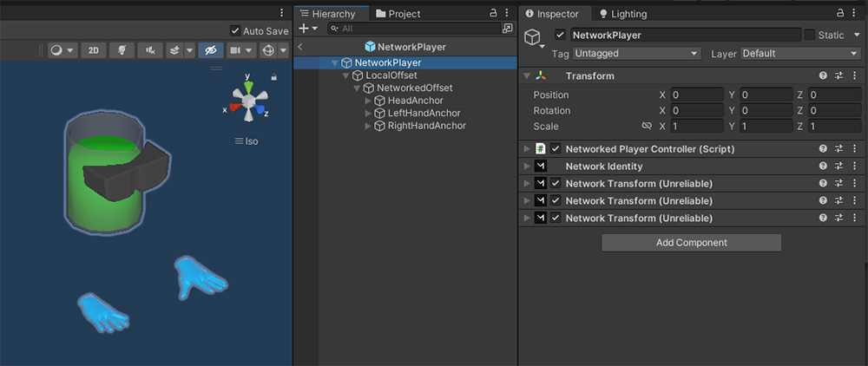Open the GameObject cube icon picker
This screenshot has height=366, width=868.
point(533,37)
